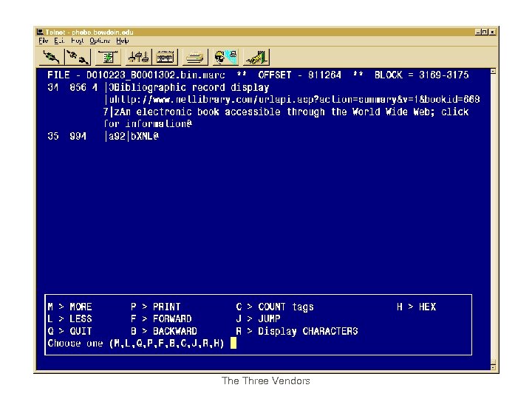Click the 'P > PRINT' option text
This screenshot has width=532, height=399.
click(156, 307)
